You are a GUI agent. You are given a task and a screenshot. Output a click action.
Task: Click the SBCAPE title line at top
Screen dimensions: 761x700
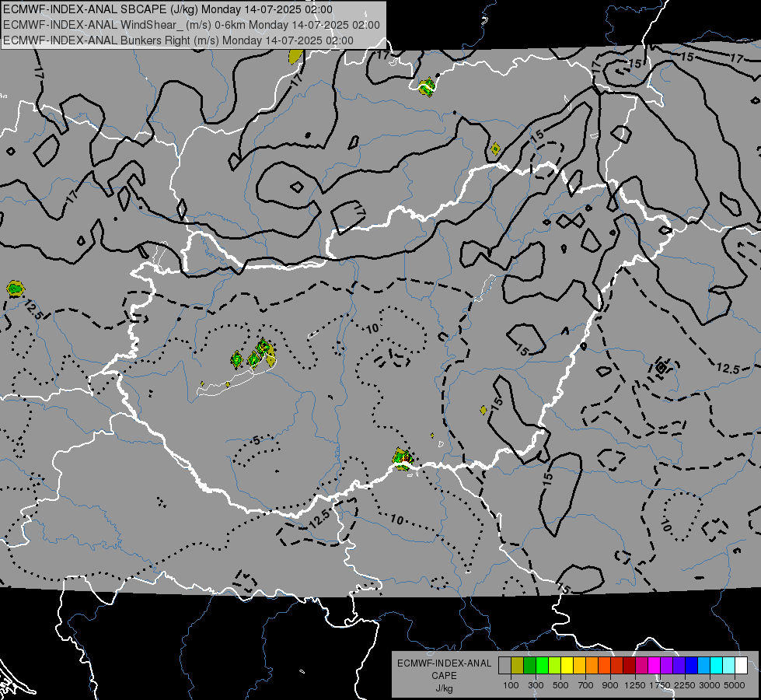point(168,9)
